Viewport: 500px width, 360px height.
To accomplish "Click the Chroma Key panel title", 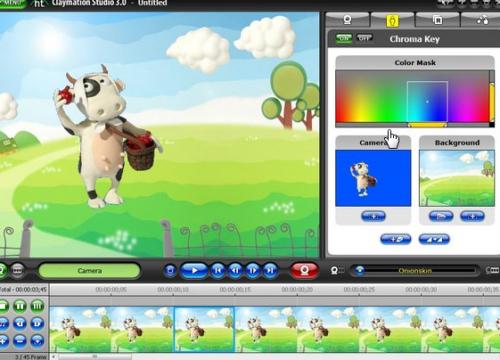I will tap(415, 39).
